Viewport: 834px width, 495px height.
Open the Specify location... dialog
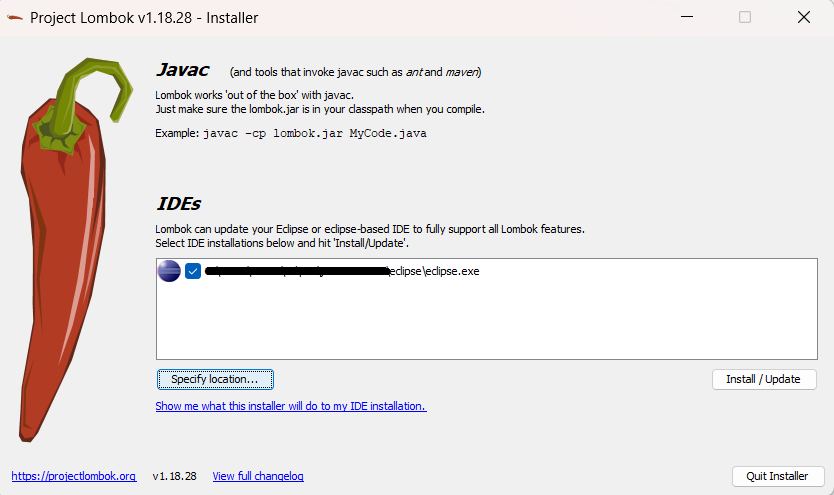[215, 379]
